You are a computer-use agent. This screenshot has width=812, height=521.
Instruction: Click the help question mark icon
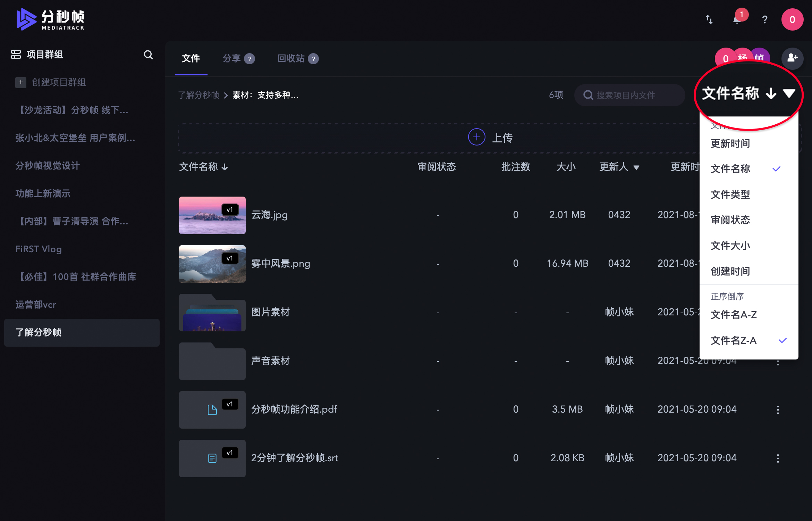764,20
